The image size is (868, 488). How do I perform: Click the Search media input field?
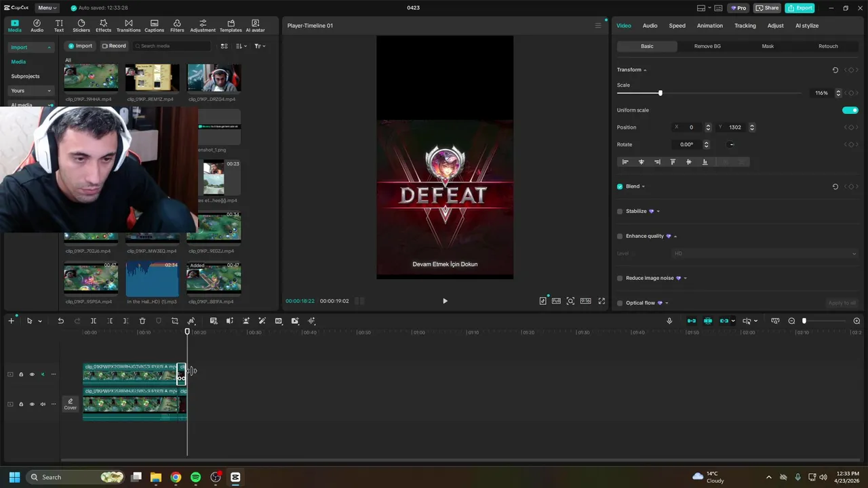click(172, 46)
